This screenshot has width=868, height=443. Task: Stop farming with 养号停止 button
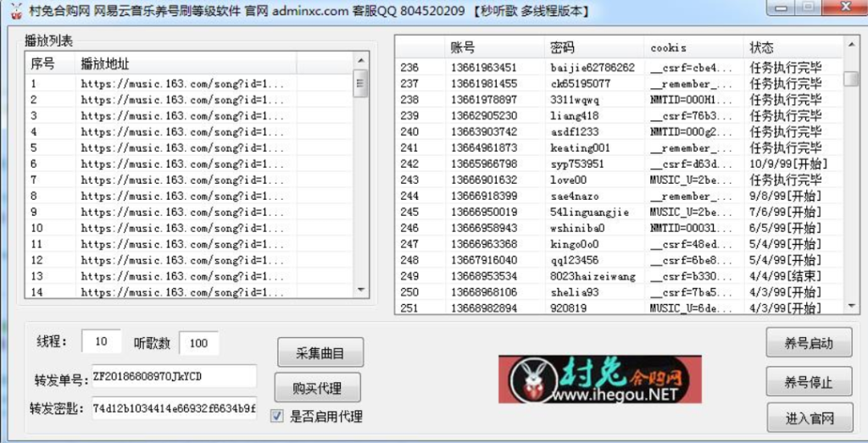point(809,382)
